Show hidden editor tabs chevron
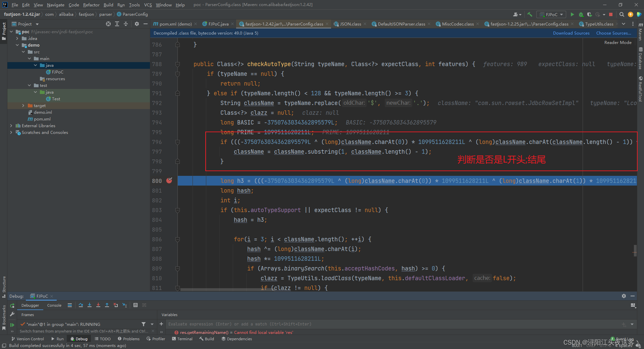 tap(624, 24)
